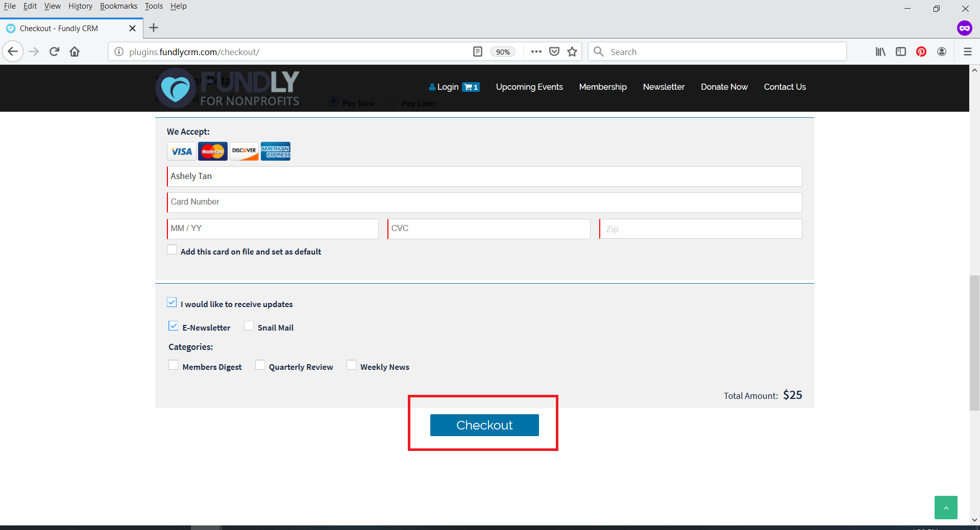Click the Pinterest extension icon
The image size is (980, 530).
(921, 52)
